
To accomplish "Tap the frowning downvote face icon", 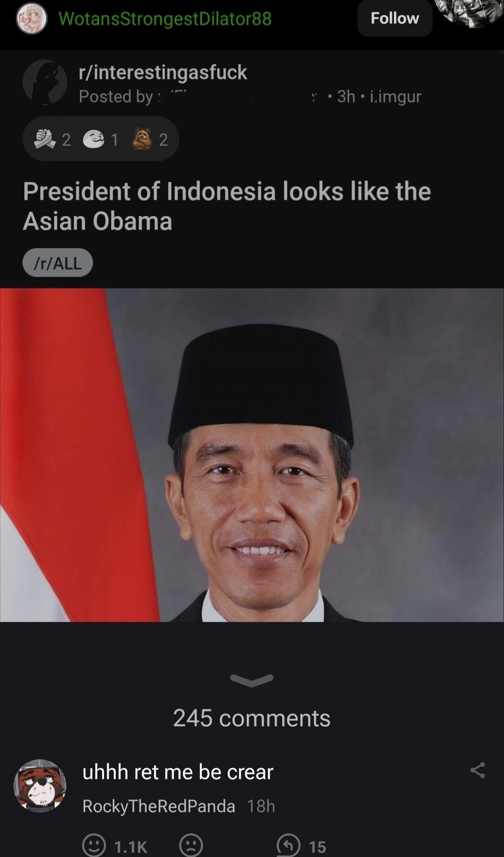I will tap(191, 845).
